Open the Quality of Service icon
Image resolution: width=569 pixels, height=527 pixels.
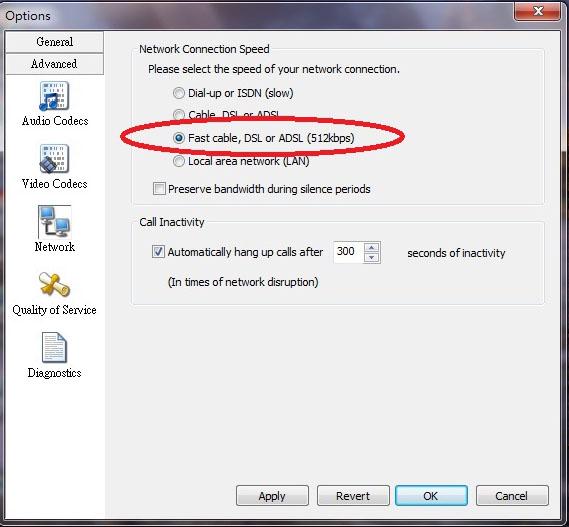(54, 285)
